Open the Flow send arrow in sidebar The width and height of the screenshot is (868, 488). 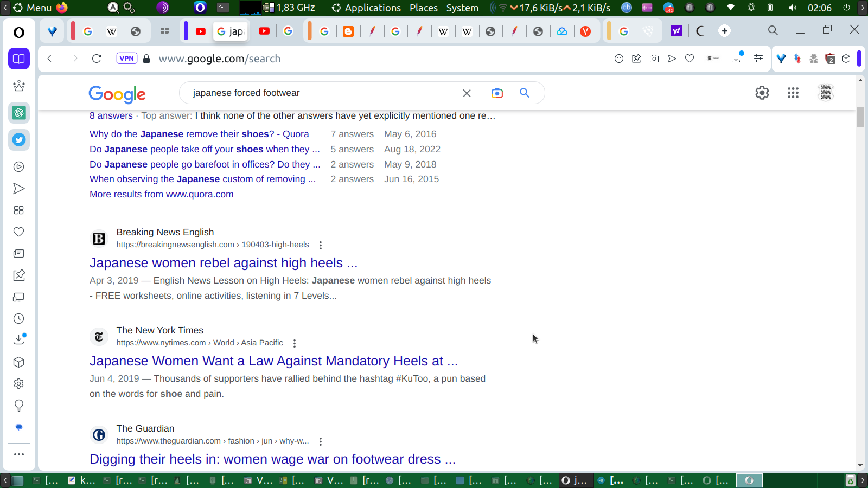point(19,189)
